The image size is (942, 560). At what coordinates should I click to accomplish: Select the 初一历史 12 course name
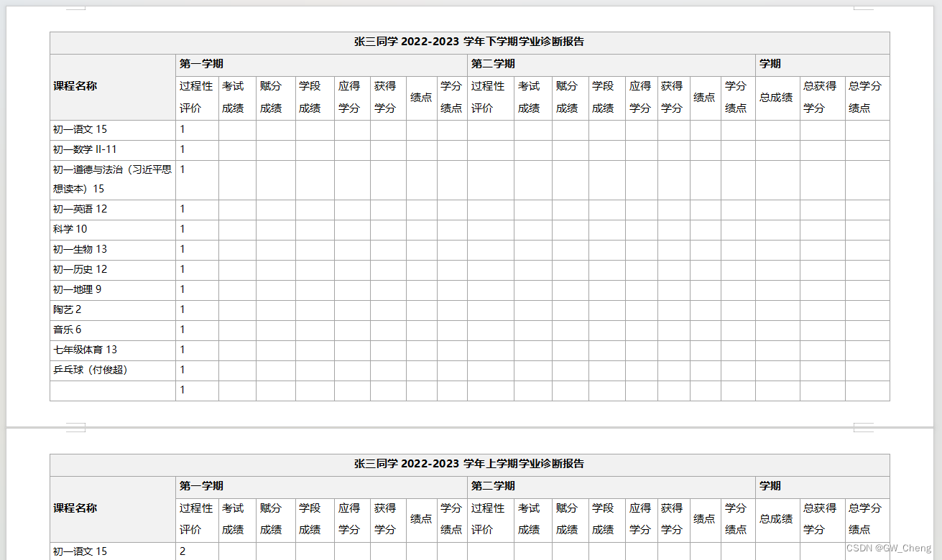point(80,269)
